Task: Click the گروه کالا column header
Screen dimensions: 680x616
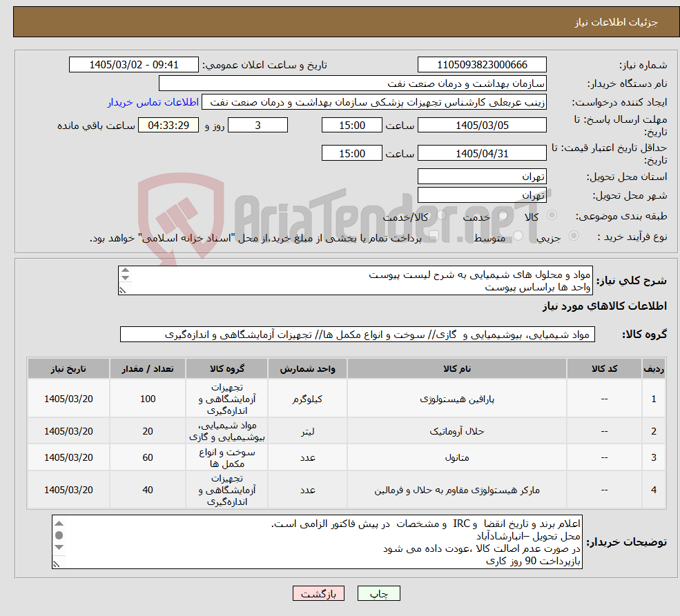Action: click(227, 368)
